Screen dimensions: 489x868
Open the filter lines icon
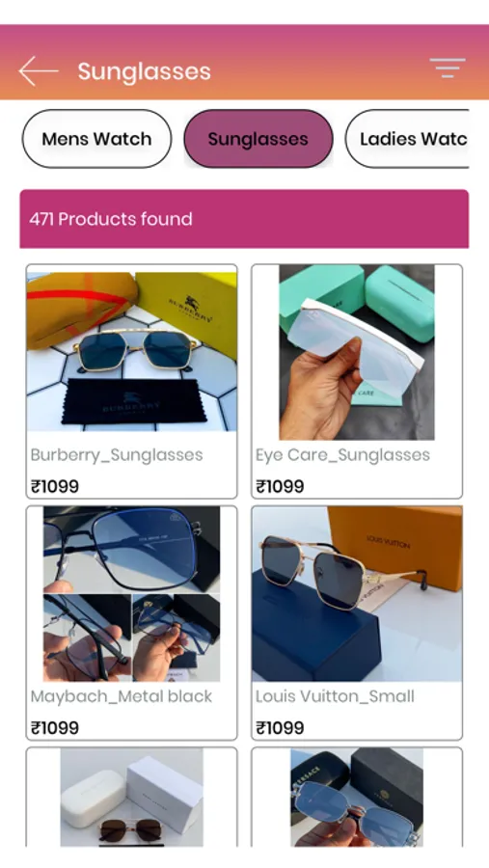[x=448, y=68]
